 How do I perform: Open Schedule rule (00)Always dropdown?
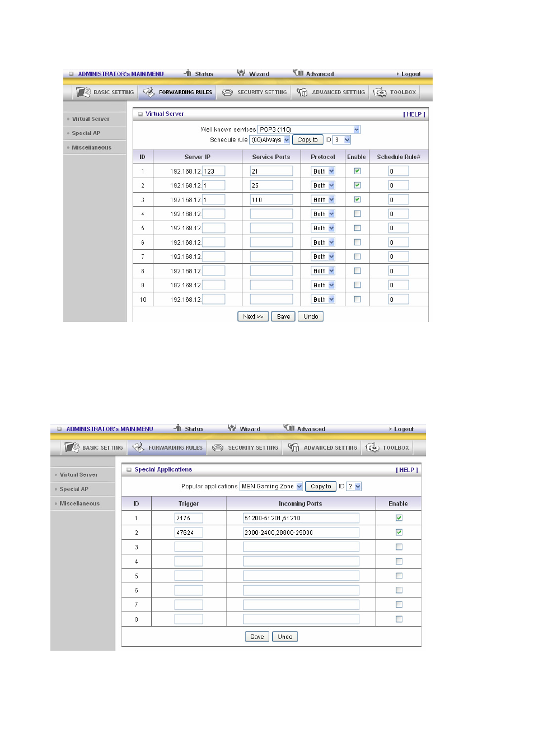click(x=270, y=140)
